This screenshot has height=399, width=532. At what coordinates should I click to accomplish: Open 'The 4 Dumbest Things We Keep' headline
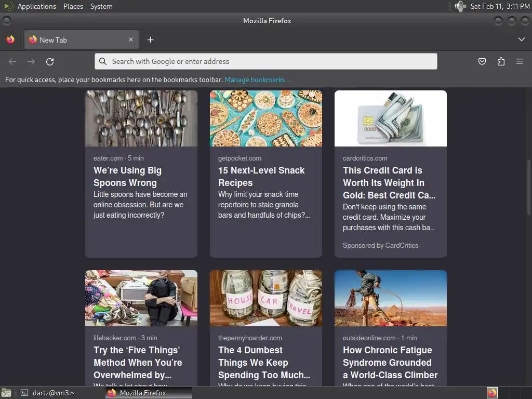point(264,362)
